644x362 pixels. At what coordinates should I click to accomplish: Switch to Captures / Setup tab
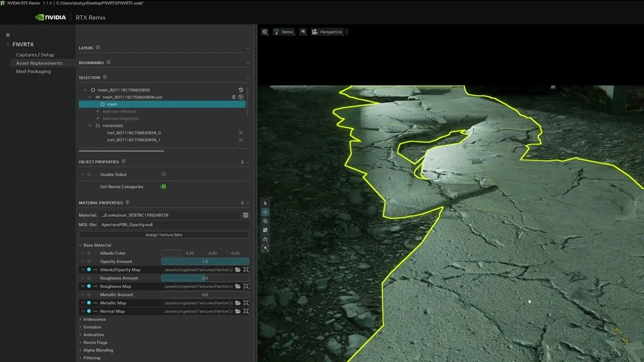(35, 55)
